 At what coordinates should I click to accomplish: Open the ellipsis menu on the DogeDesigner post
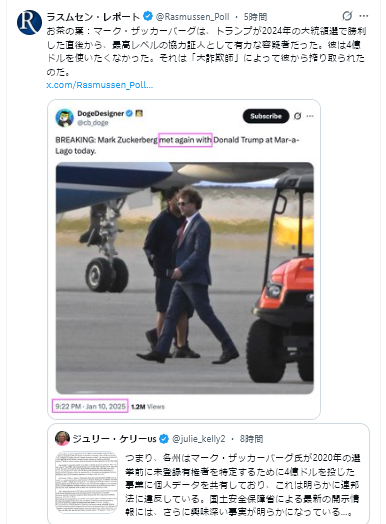(310, 116)
